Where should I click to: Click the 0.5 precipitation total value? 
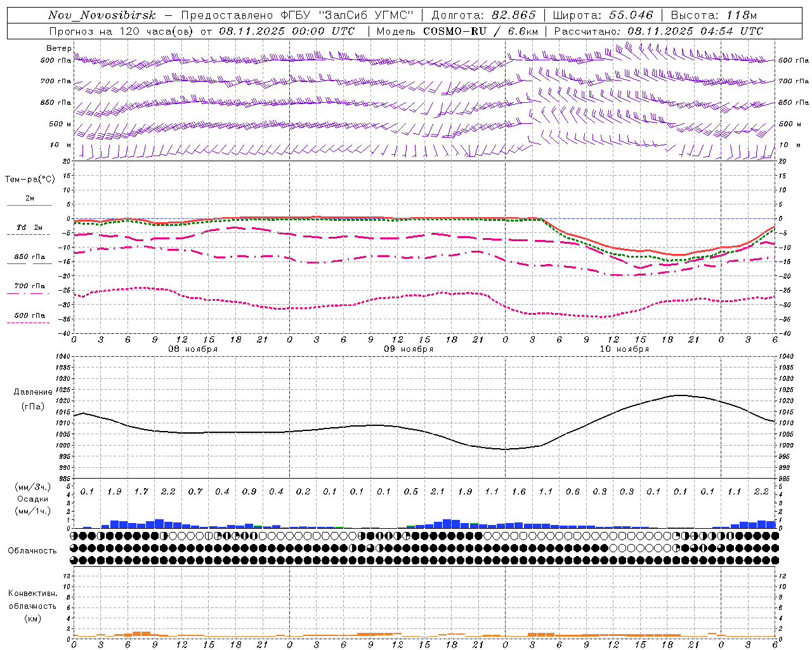[410, 491]
